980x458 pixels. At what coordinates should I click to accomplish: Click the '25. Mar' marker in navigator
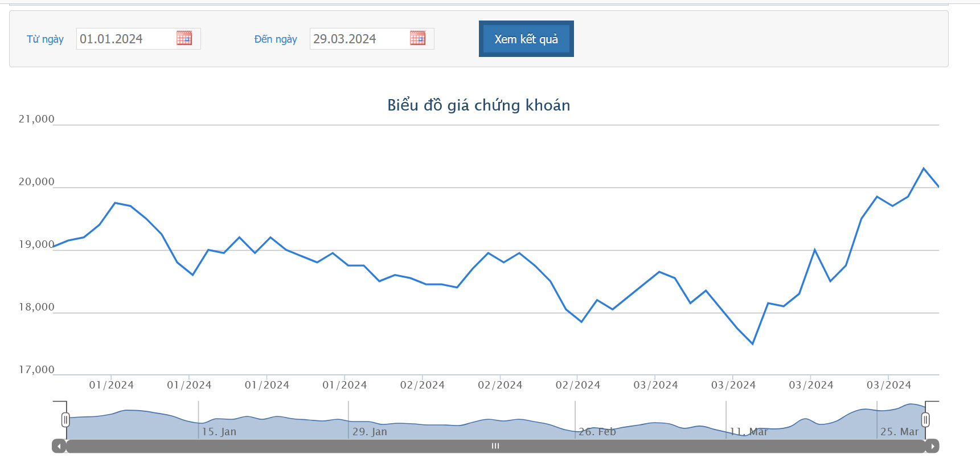click(x=899, y=432)
